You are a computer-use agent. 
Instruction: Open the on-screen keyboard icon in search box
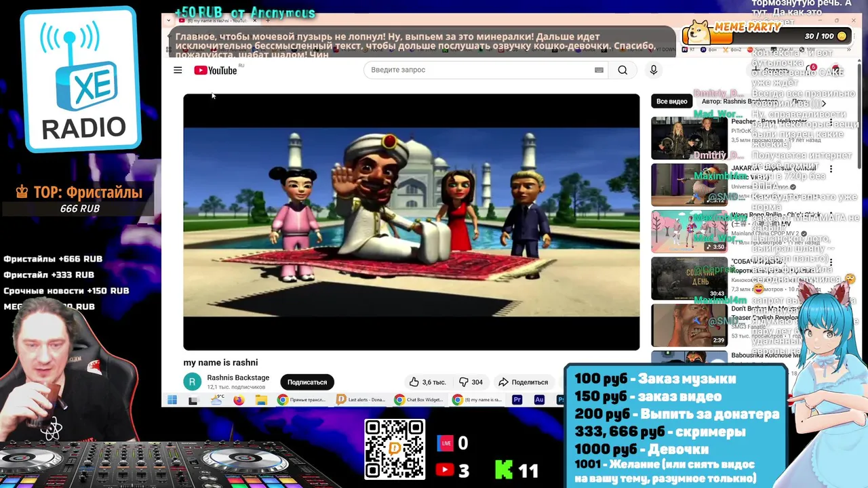pyautogui.click(x=599, y=70)
